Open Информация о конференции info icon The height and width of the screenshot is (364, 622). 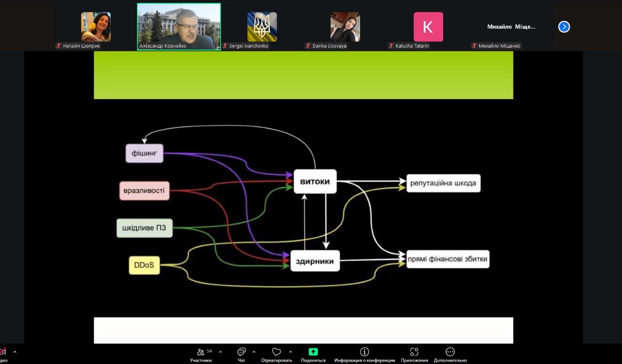click(364, 352)
